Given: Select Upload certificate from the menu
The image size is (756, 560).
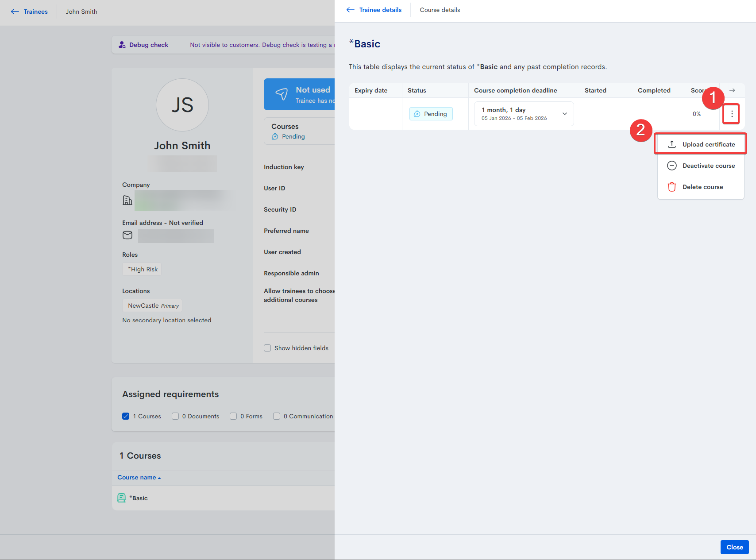Looking at the screenshot, I should click(x=708, y=144).
